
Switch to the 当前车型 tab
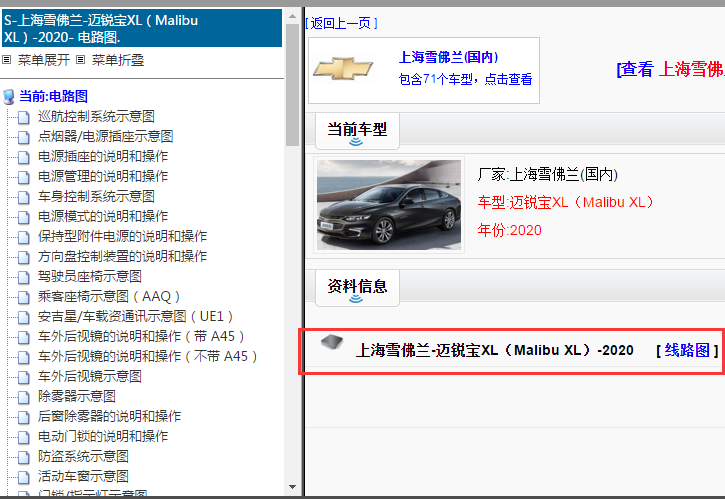point(357,130)
